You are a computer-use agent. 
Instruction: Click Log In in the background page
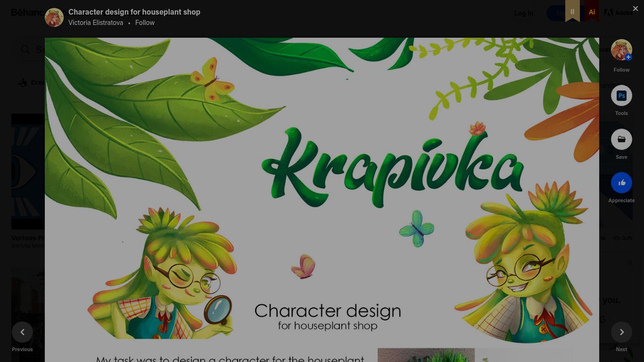click(x=523, y=13)
